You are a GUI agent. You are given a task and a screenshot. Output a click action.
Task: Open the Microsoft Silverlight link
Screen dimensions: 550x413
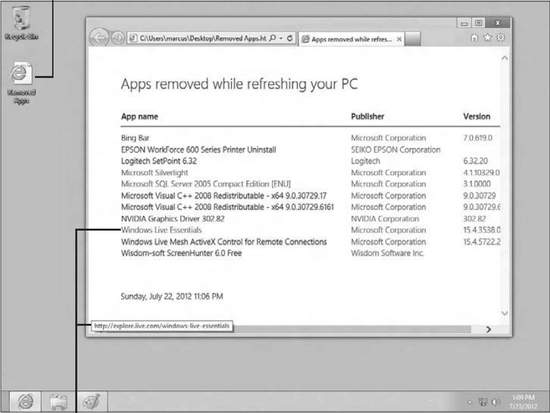155,173
